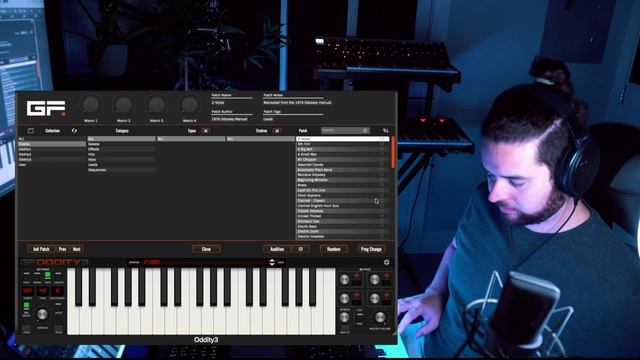The height and width of the screenshot is (360, 640).
Task: Select the Oddity1 collection
Action: point(52,149)
